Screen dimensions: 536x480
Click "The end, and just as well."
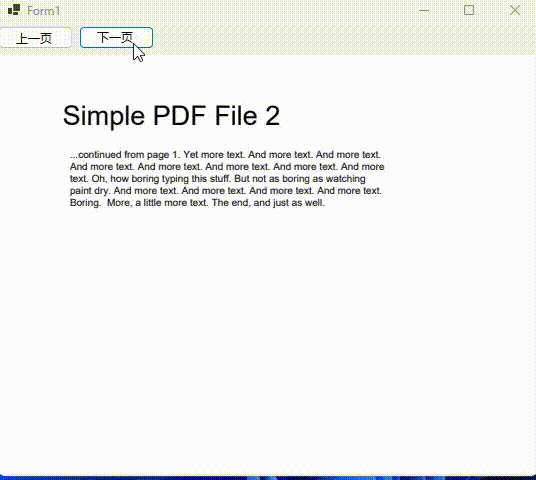tap(268, 203)
